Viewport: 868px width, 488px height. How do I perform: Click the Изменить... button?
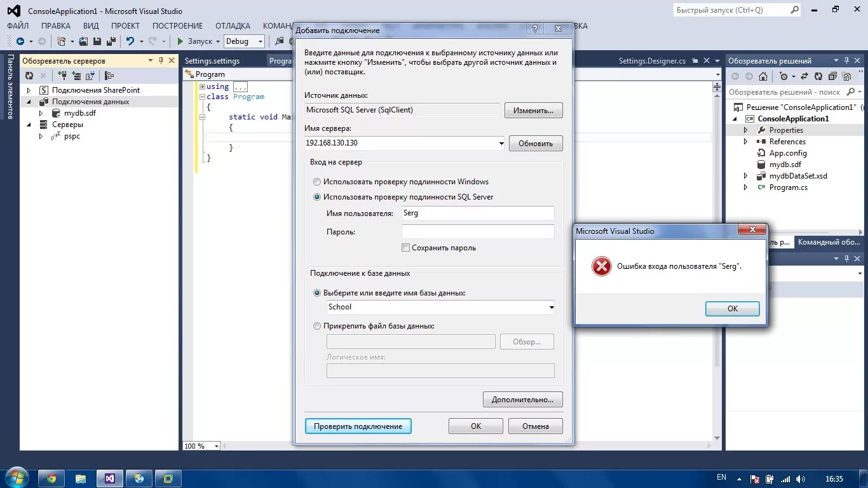[x=533, y=111]
